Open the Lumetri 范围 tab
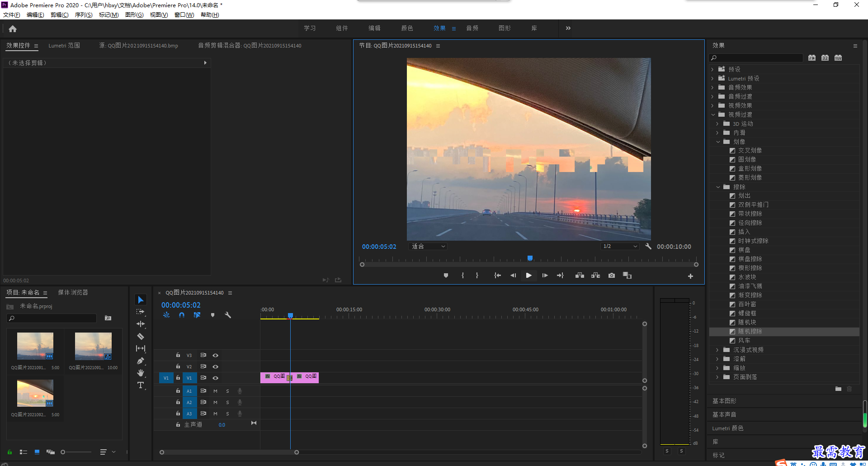Image resolution: width=868 pixels, height=466 pixels. (64, 46)
